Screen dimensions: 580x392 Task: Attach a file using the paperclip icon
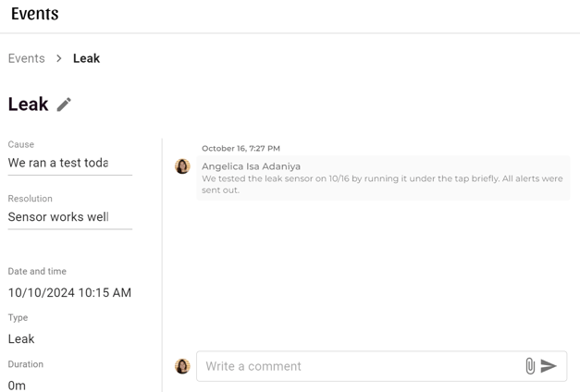coord(530,366)
